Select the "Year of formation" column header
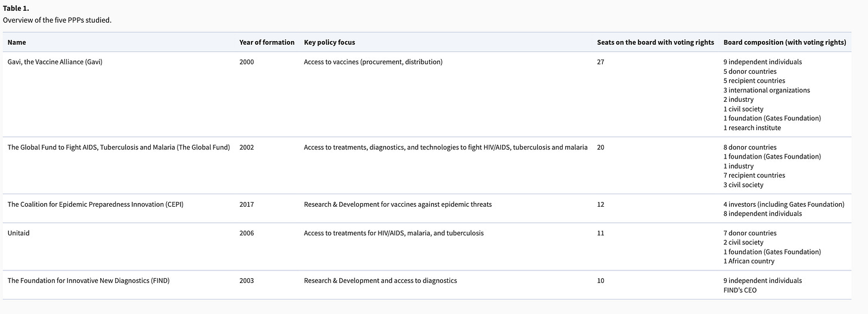 [266, 42]
